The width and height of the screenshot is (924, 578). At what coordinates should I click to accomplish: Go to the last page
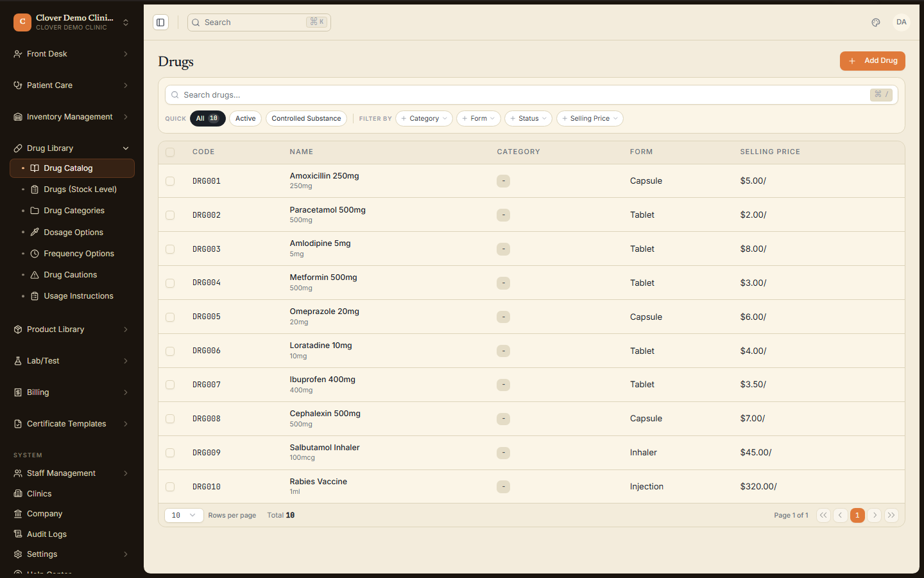click(891, 515)
